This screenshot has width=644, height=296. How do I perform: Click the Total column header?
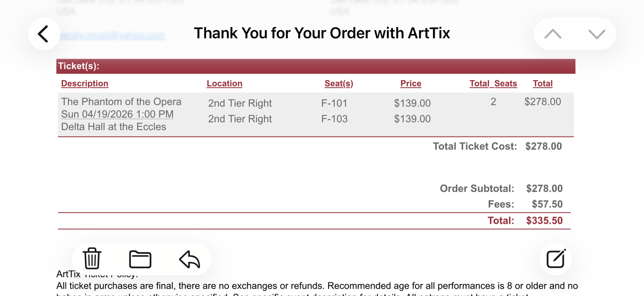click(x=543, y=84)
